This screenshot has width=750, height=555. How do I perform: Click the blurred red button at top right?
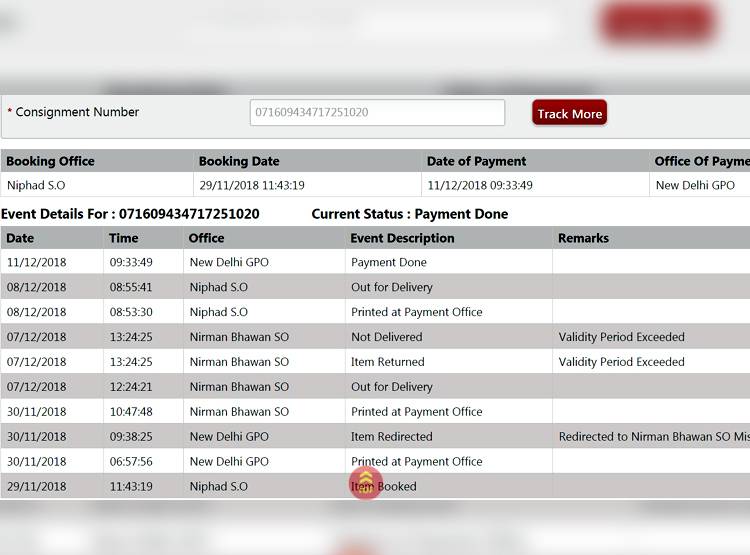(x=657, y=24)
